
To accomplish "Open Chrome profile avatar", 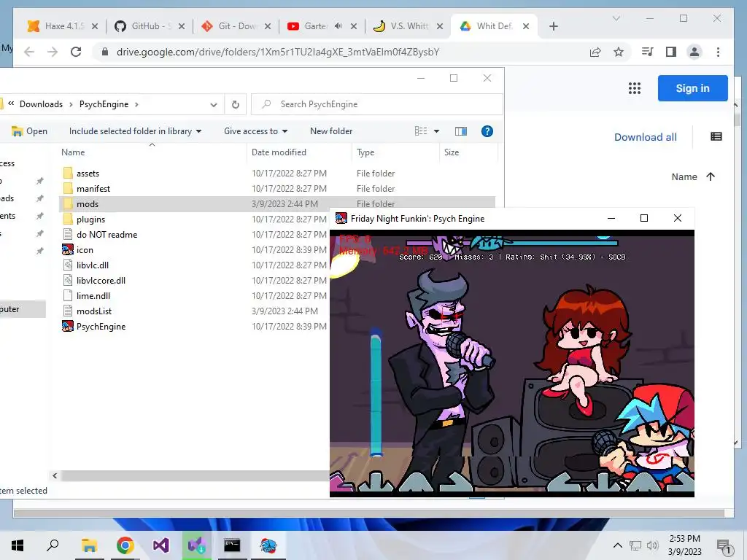I will click(x=694, y=52).
